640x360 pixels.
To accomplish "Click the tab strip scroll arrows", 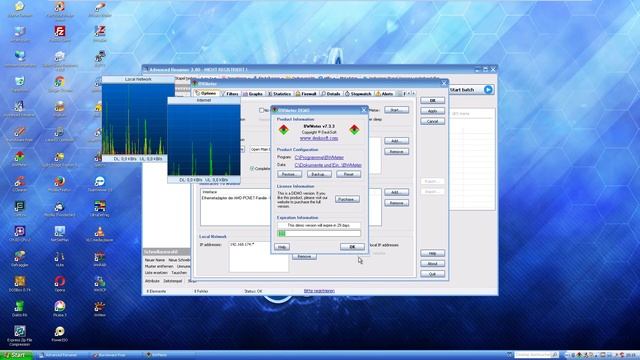I will click(411, 93).
